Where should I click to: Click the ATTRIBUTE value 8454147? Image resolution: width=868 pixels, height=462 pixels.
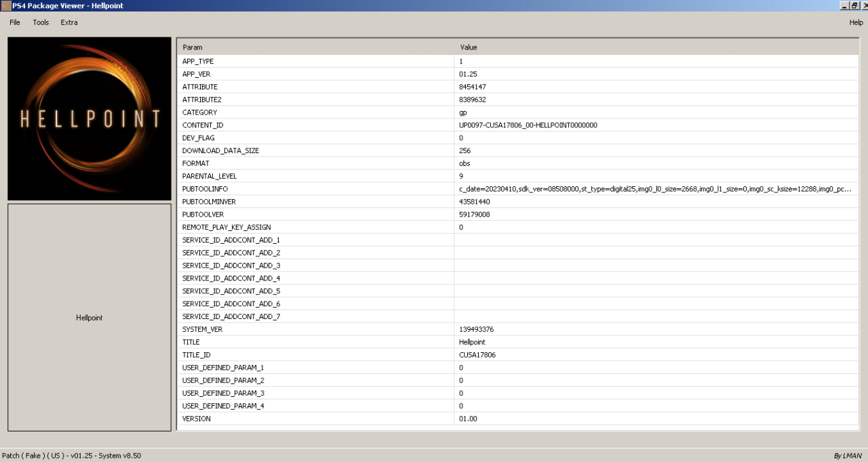pyautogui.click(x=472, y=87)
